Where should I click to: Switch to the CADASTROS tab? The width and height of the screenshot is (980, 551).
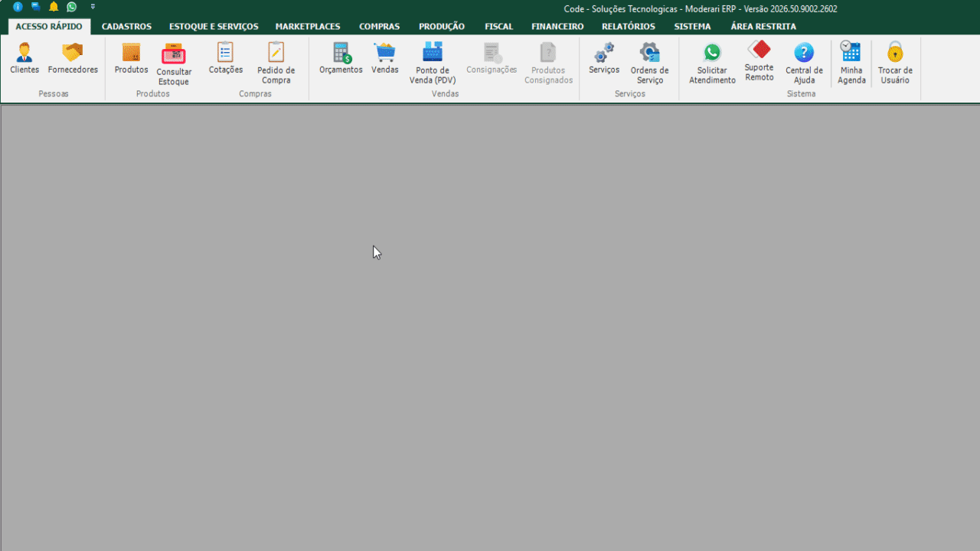126,26
